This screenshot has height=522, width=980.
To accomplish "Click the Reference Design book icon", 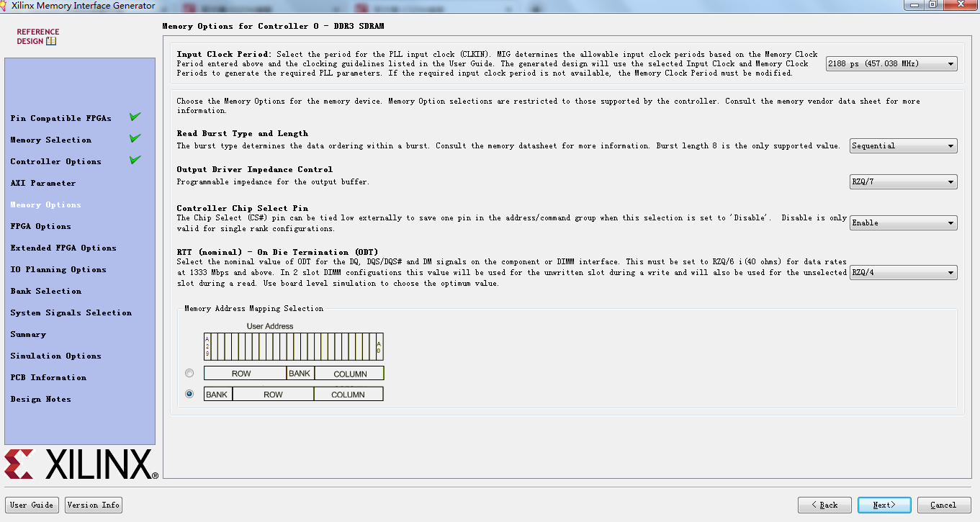I will 51,42.
